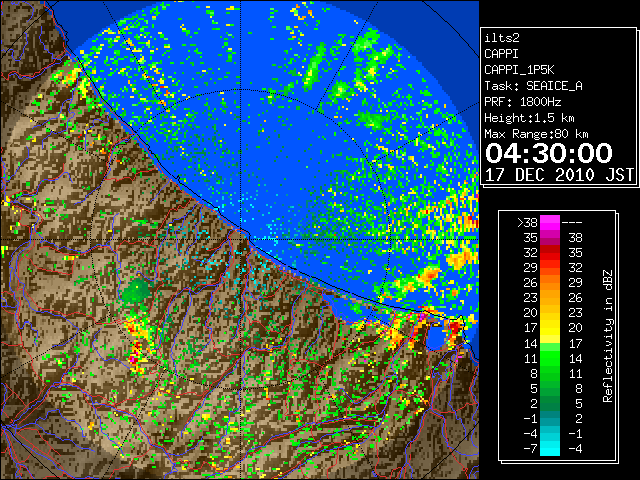Click the 'Height:1.5 km' line

coord(529,118)
